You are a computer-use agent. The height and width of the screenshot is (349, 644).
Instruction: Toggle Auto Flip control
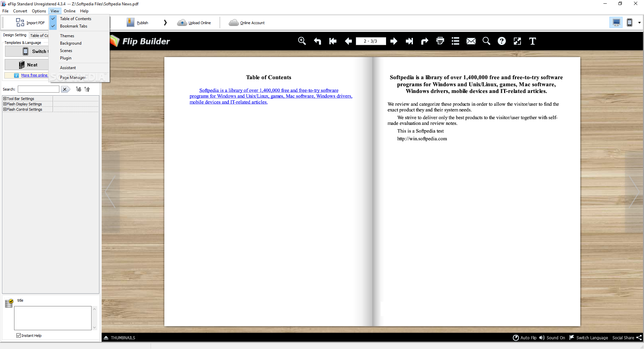click(x=525, y=338)
